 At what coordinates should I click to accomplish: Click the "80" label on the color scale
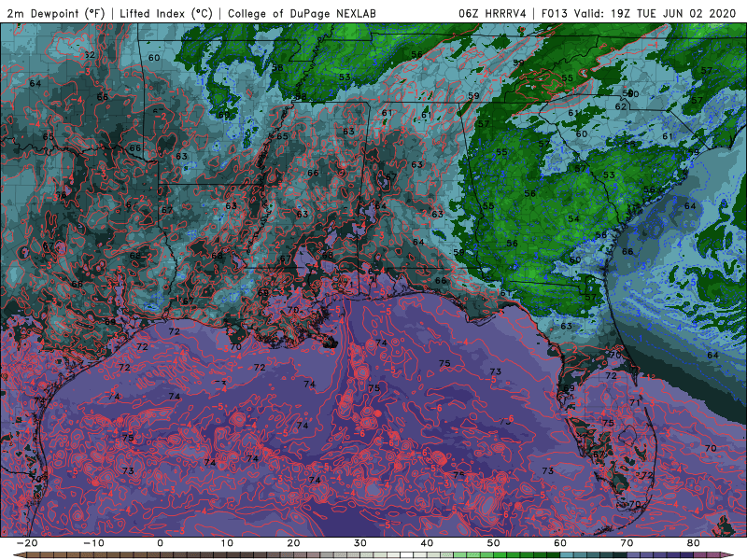click(x=694, y=543)
